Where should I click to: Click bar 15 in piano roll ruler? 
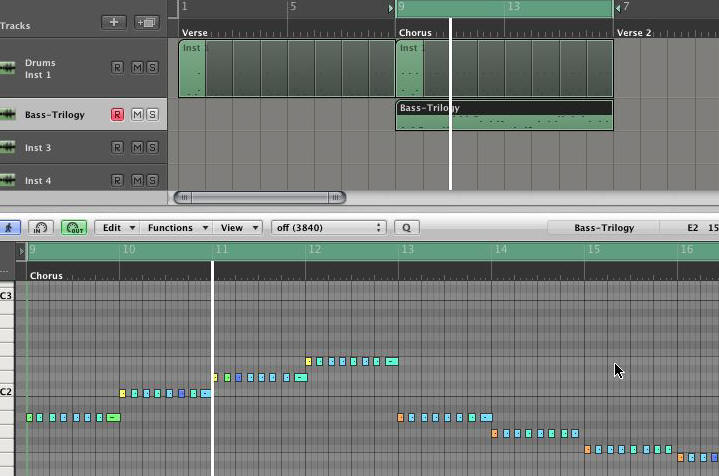[x=594, y=249]
